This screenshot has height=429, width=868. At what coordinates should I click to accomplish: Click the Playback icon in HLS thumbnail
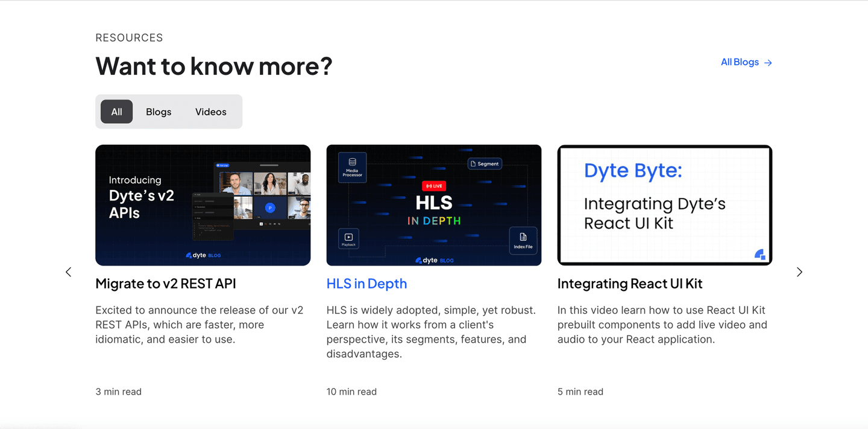[348, 238]
